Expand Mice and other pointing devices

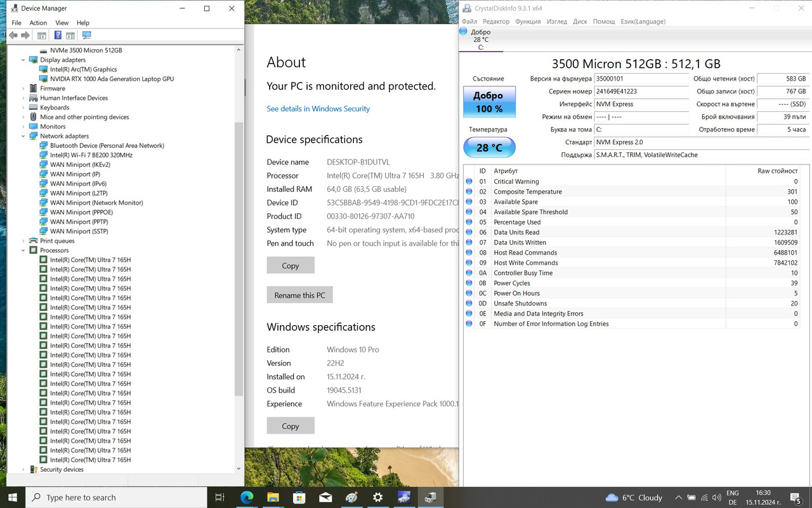(23, 117)
